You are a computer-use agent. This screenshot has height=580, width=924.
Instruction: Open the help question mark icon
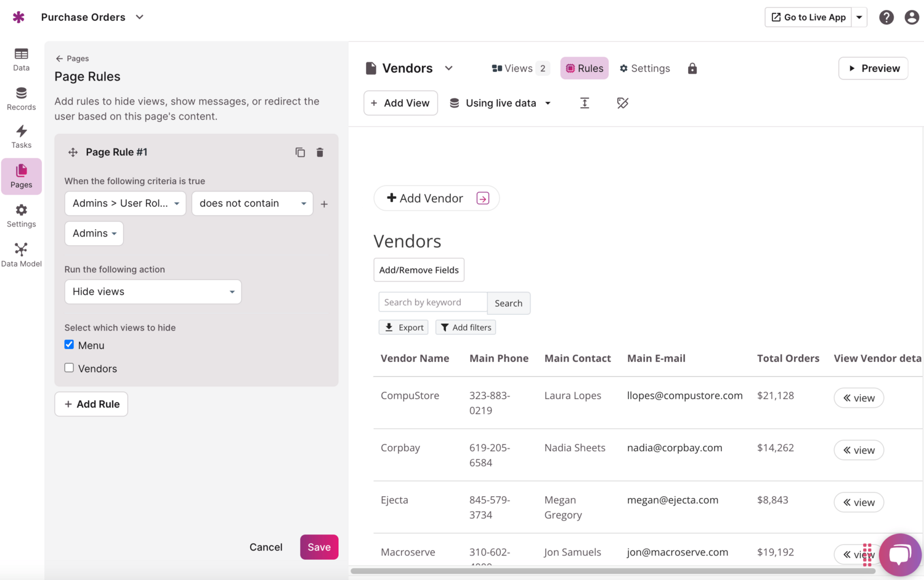coord(886,17)
